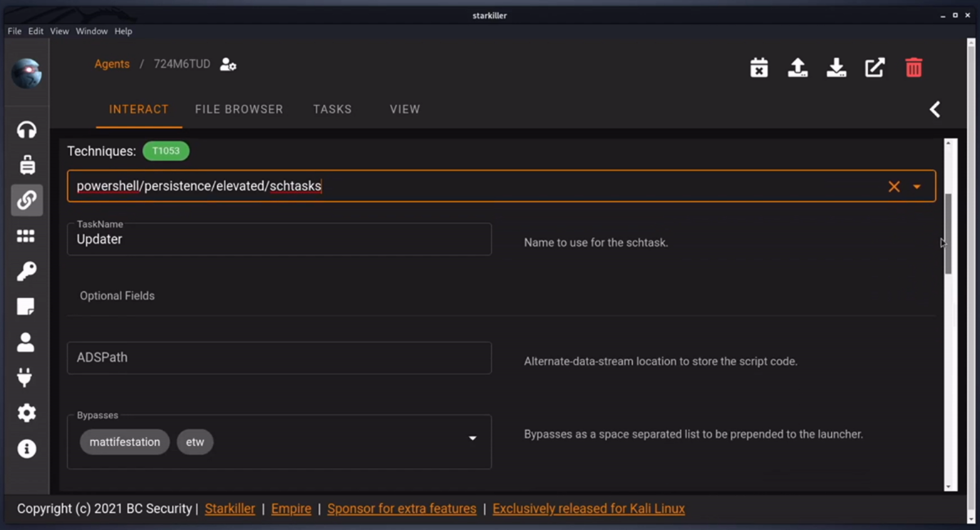Image resolution: width=980 pixels, height=530 pixels.
Task: Click the inner scrollbar up arrow
Action: [x=949, y=143]
